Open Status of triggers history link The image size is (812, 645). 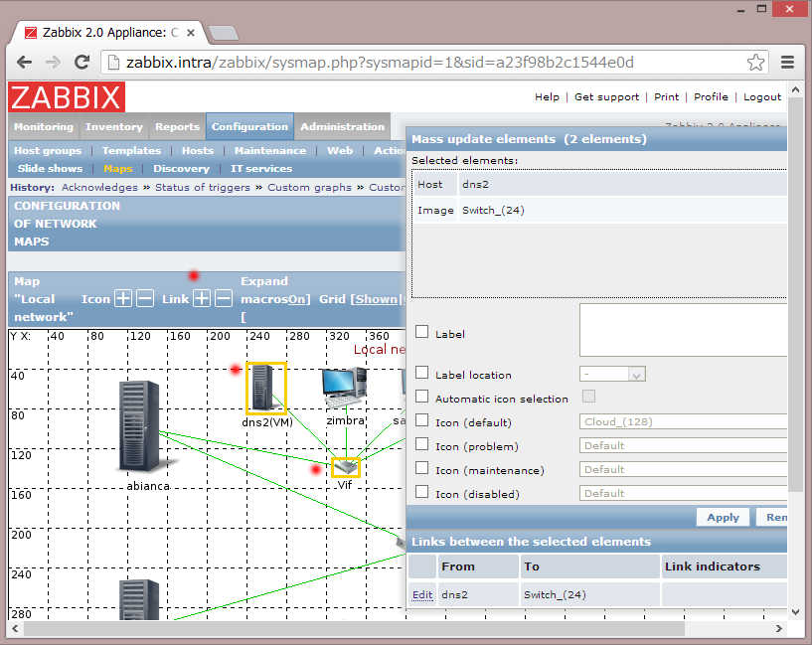click(x=203, y=188)
